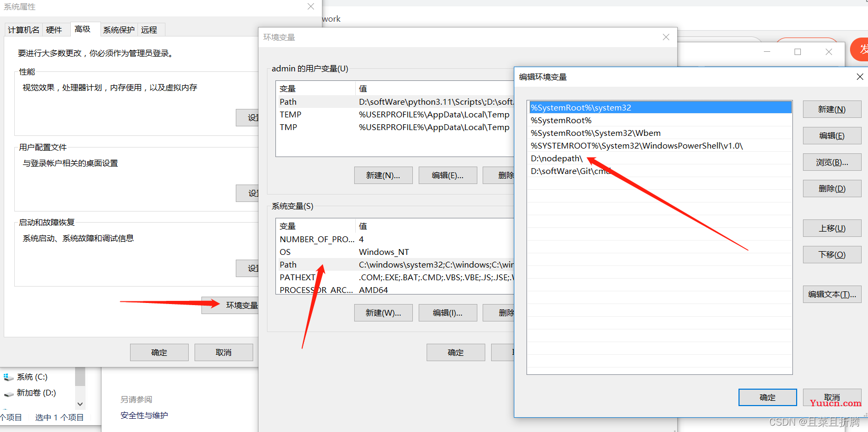
Task: Select the system variable Path row
Action: pos(395,264)
